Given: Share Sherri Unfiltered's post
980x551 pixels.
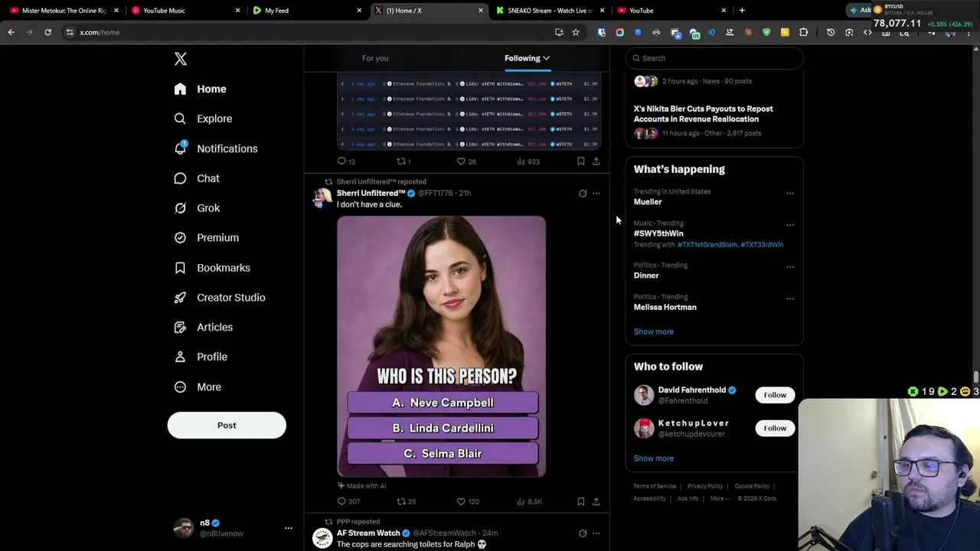Looking at the screenshot, I should (x=596, y=502).
